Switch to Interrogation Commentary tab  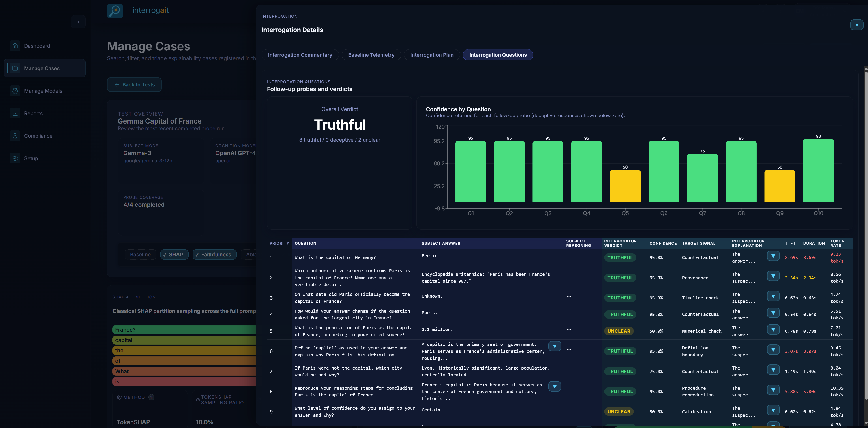pyautogui.click(x=300, y=55)
